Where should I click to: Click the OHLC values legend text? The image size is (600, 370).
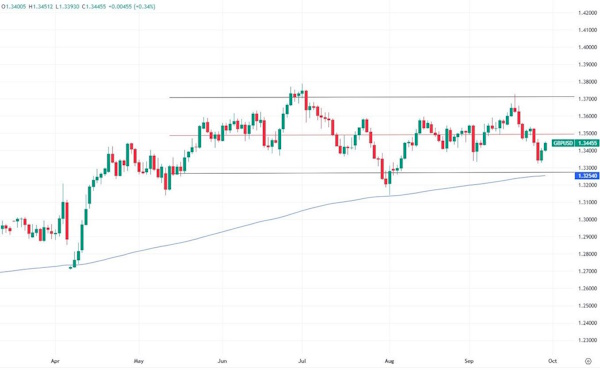pyautogui.click(x=78, y=7)
